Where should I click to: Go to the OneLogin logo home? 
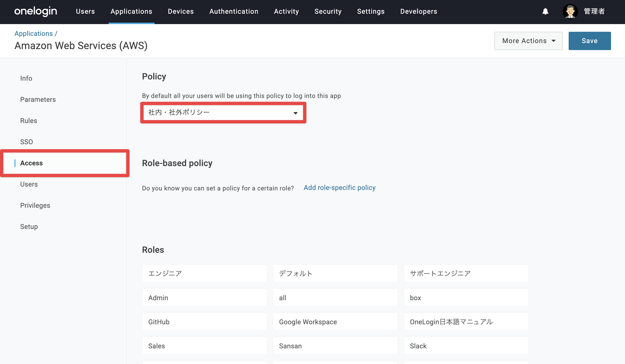coord(36,11)
